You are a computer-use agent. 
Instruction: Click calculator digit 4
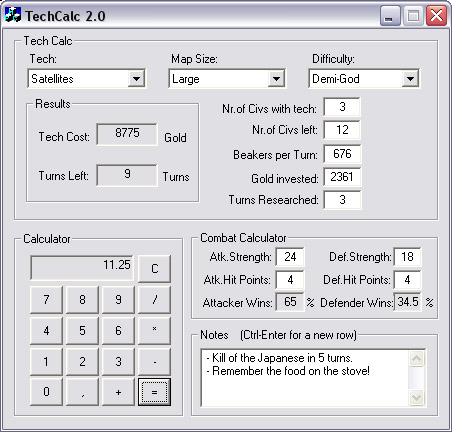(x=46, y=331)
